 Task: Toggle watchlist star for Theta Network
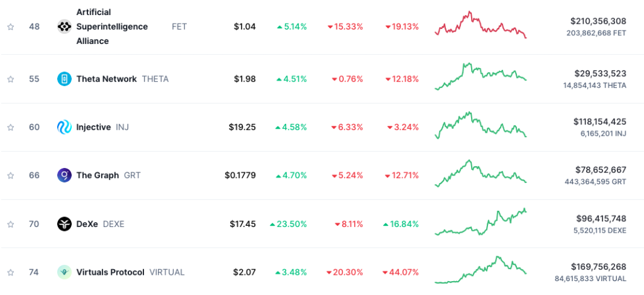[11, 79]
